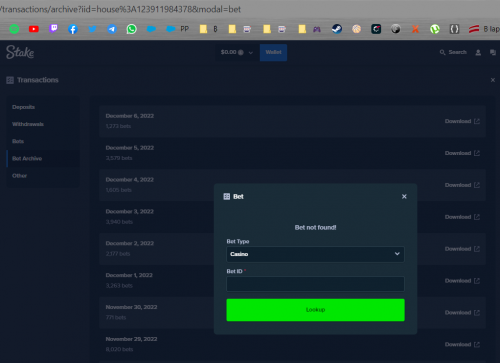Screen dimensions: 500x363
Task: Click the browser URL address bar text
Action: pyautogui.click(x=120, y=9)
